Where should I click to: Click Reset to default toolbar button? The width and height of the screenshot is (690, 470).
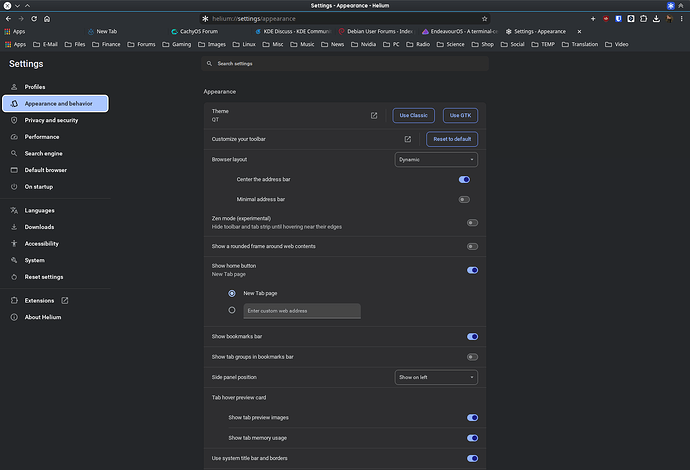click(452, 139)
